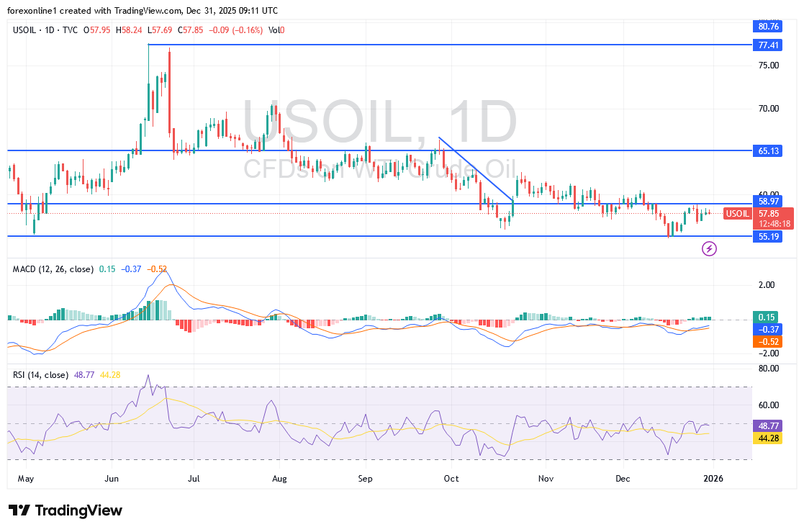
Task: Click the TradingView logo at bottom left
Action: 66,510
